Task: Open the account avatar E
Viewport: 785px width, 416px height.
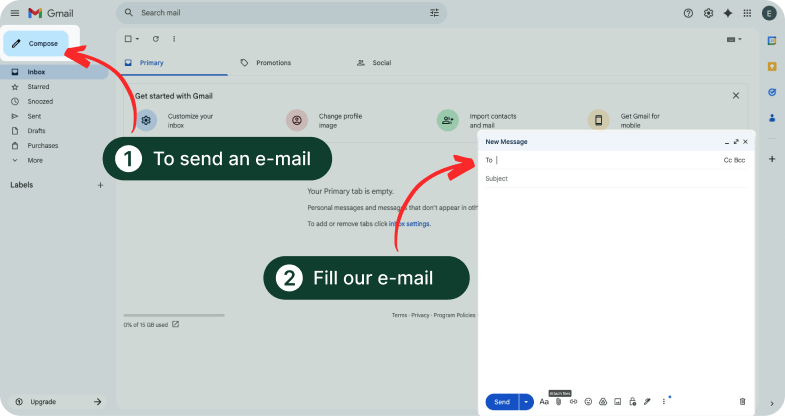Action: [769, 14]
